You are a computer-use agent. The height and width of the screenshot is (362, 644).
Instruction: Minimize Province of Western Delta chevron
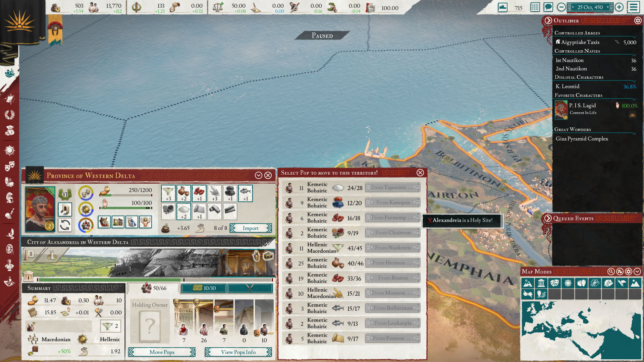pyautogui.click(x=258, y=175)
